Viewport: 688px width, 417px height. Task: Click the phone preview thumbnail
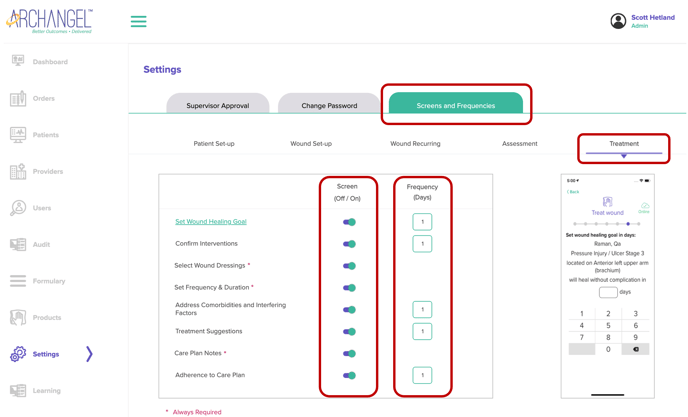click(x=607, y=286)
